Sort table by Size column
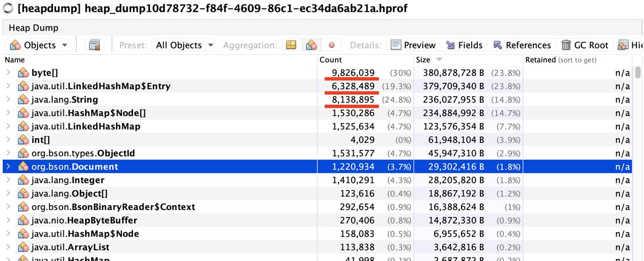The height and width of the screenshot is (261, 644). click(468, 60)
